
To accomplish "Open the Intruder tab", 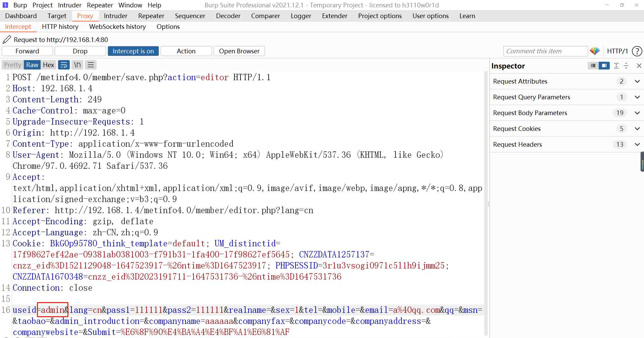I will click(115, 16).
